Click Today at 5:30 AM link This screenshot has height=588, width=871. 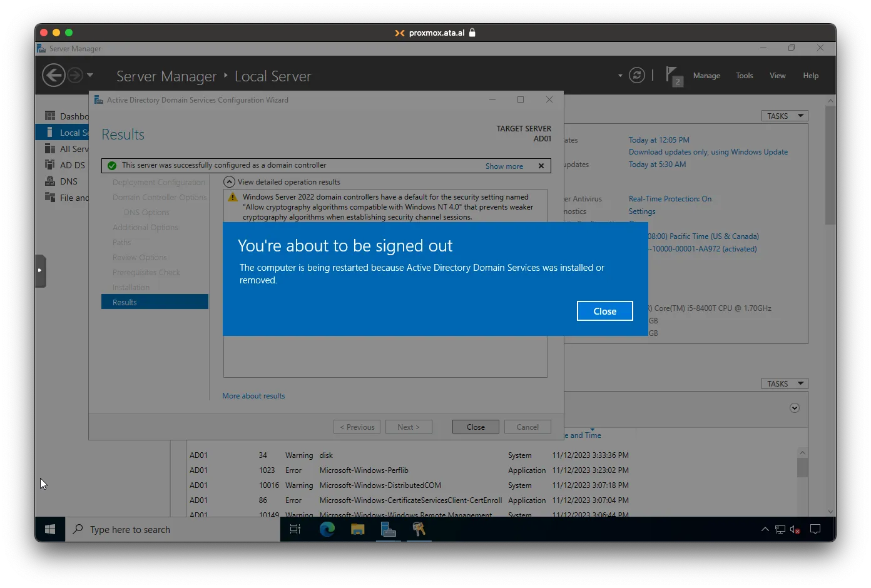657,165
